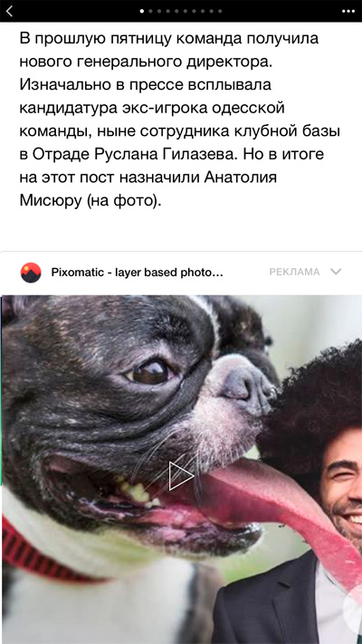Tap the translucent round button on the video corner

tap(353, 614)
